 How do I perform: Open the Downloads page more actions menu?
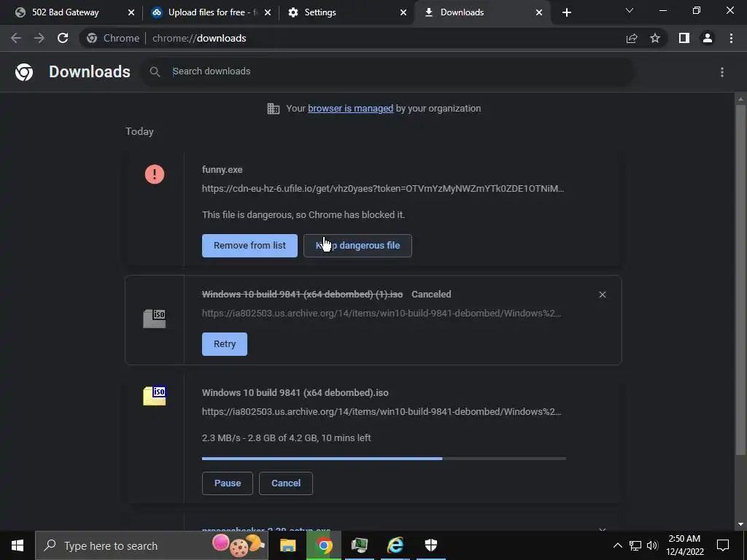[722, 72]
